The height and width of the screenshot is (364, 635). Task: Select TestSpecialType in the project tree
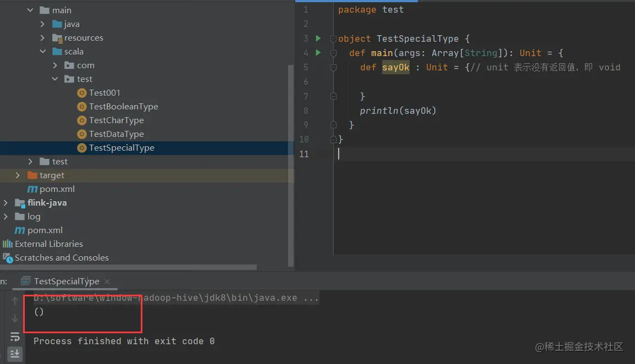click(x=122, y=148)
